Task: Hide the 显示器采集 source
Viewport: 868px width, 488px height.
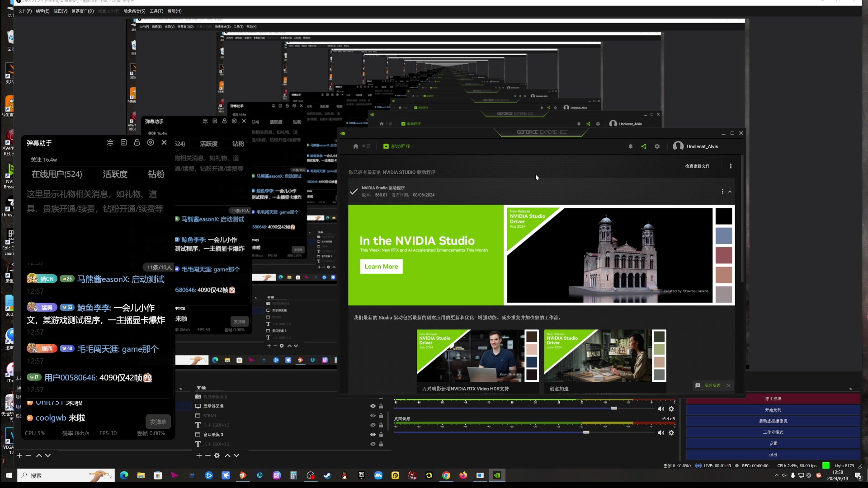Action: 373,406
